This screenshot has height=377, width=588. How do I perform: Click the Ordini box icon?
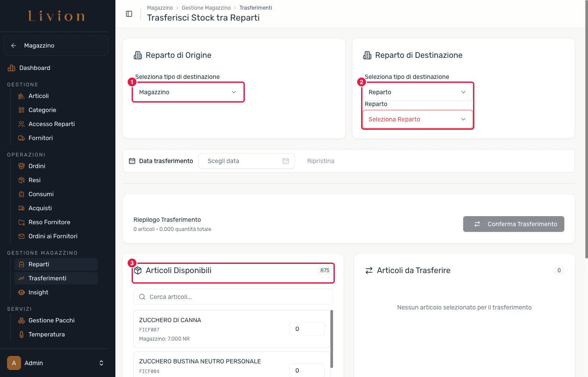point(21,166)
